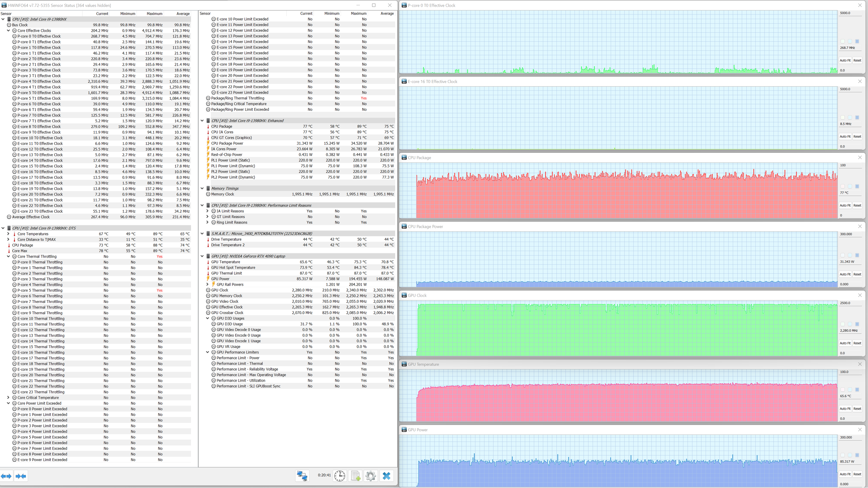Click Auto Fit on the CPU Package graph
The width and height of the screenshot is (868, 488).
click(845, 206)
